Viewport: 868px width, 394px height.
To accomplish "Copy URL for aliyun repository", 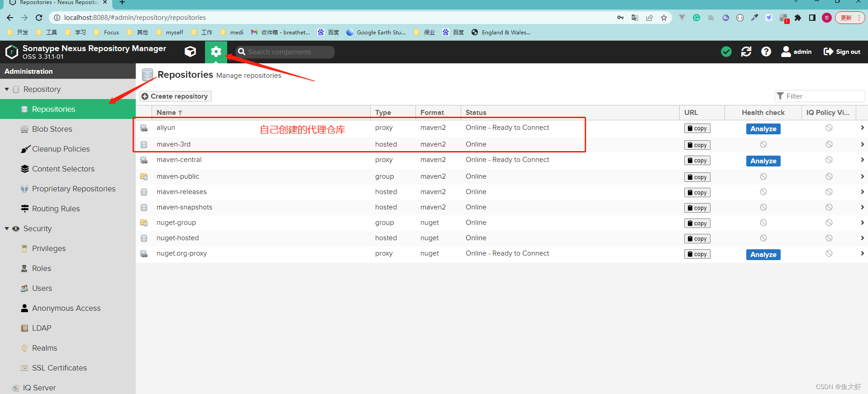I will [x=697, y=128].
